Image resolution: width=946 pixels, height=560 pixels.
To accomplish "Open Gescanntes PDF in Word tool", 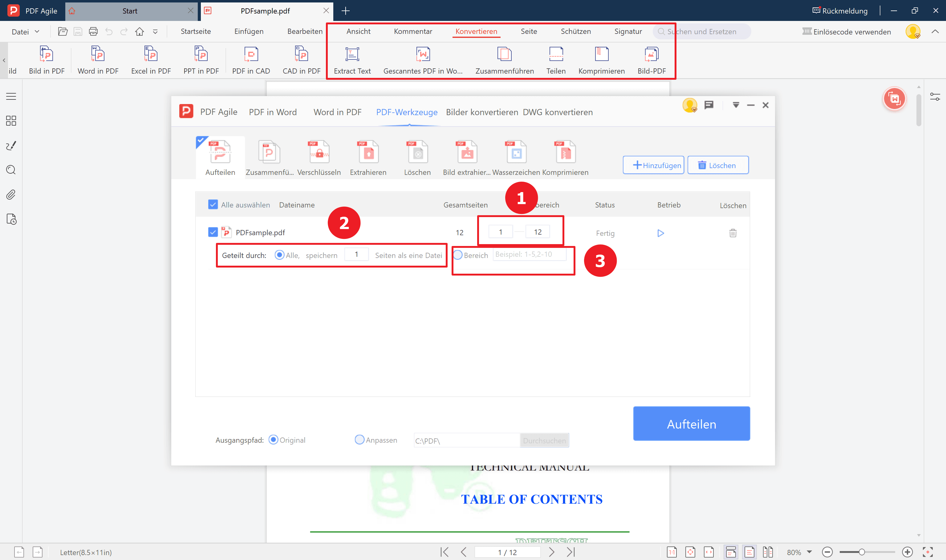I will point(423,60).
